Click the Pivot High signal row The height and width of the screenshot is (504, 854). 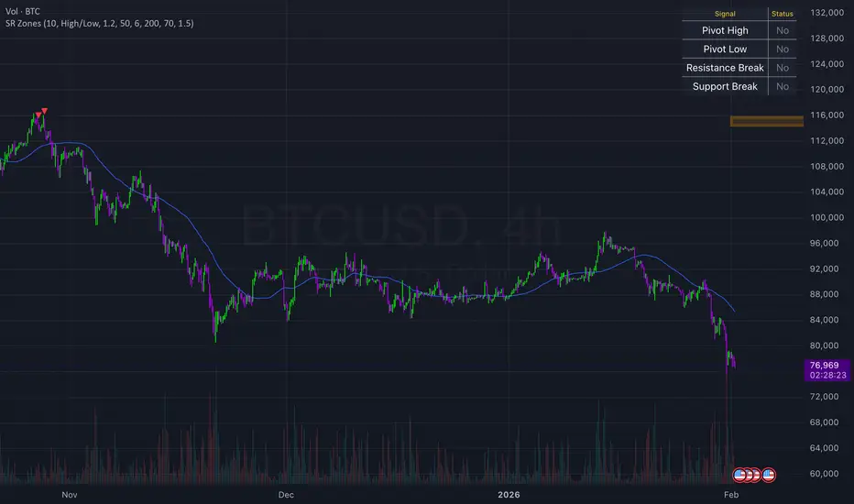point(725,30)
